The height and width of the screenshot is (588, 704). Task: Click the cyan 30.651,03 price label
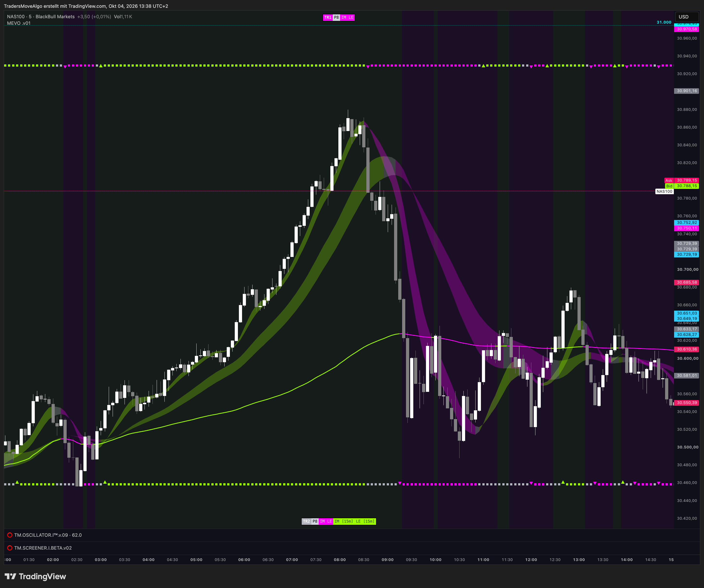tap(686, 313)
